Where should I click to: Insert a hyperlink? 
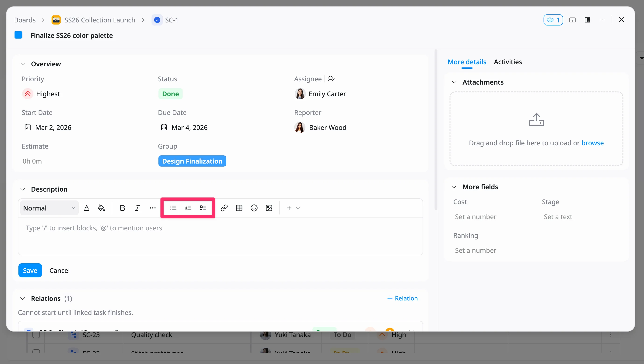coord(224,208)
